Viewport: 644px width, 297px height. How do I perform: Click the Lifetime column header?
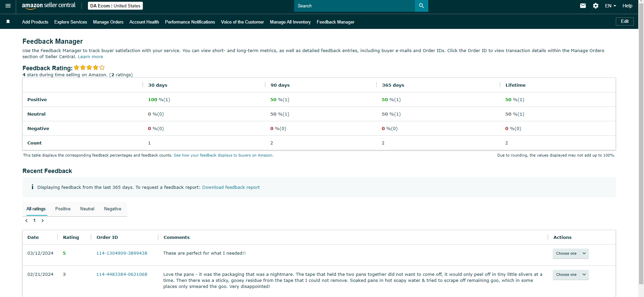tap(516, 85)
